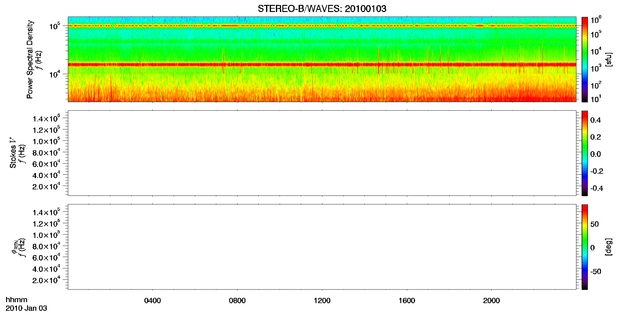Click the 1600 time tick label
This screenshot has height=332, width=644.
click(407, 301)
